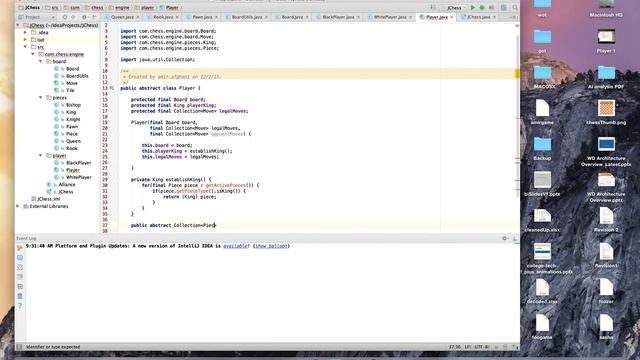Switch to the JChess.java tab
640x360 pixels.
pyautogui.click(x=479, y=17)
